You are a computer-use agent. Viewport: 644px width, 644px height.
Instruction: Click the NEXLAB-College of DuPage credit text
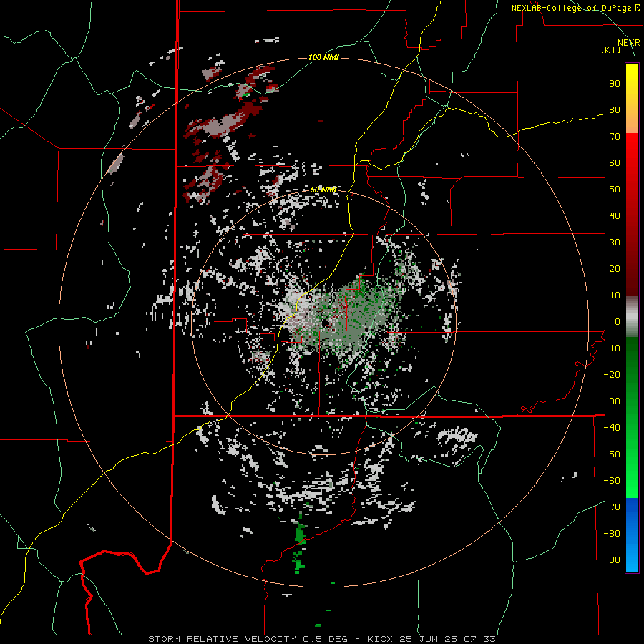575,8
